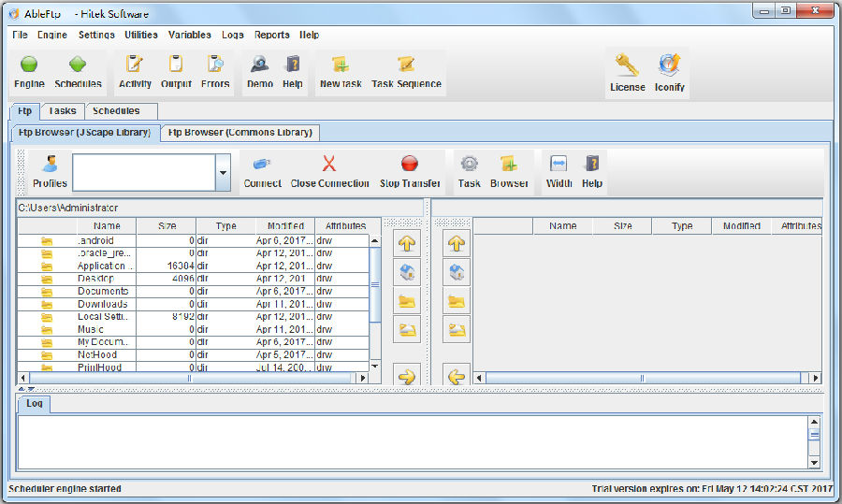This screenshot has height=504, width=842.
Task: Sort local files by Modified column
Action: (285, 226)
